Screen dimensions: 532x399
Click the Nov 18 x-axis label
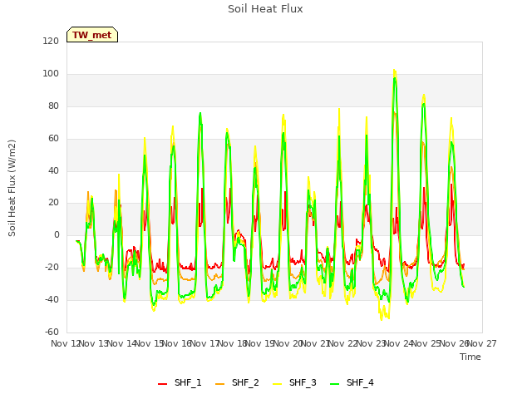coord(232,343)
